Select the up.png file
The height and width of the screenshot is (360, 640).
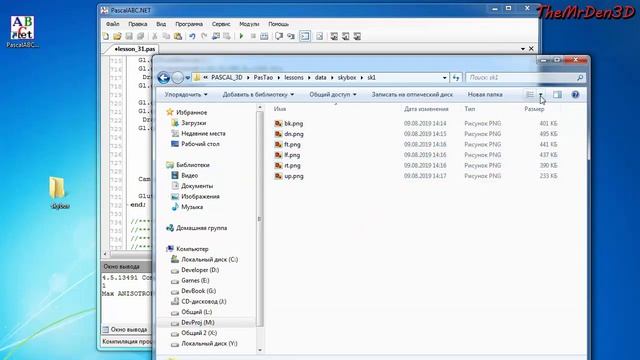pos(289,176)
